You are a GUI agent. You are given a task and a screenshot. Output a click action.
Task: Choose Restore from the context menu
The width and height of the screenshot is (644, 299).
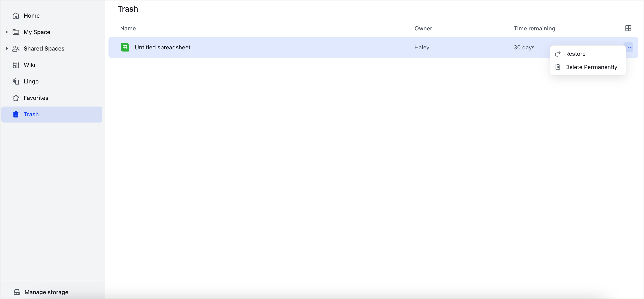coord(575,53)
